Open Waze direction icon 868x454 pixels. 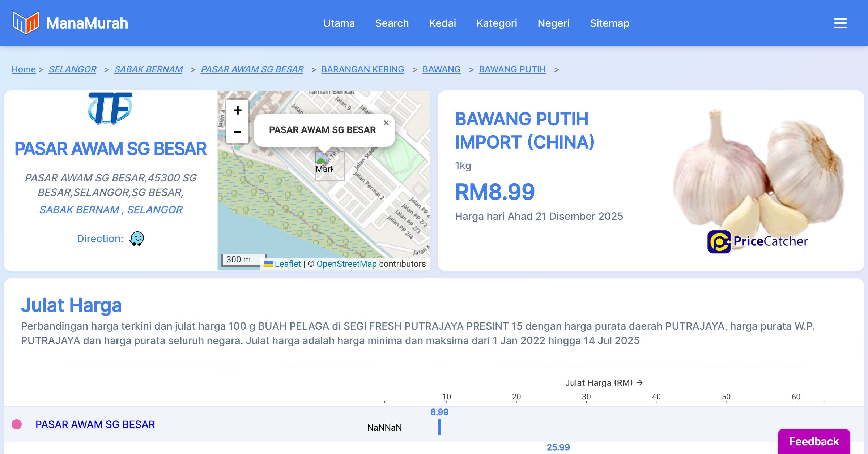137,239
